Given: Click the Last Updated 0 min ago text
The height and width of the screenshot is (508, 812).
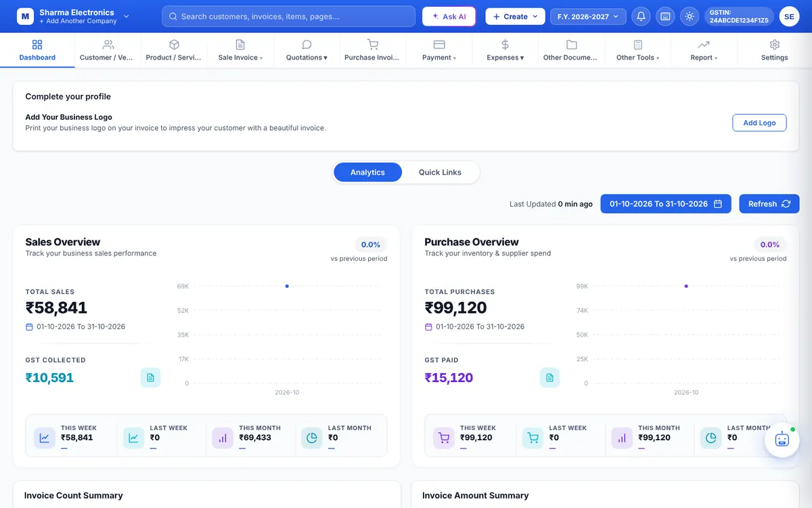Looking at the screenshot, I should [x=551, y=204].
